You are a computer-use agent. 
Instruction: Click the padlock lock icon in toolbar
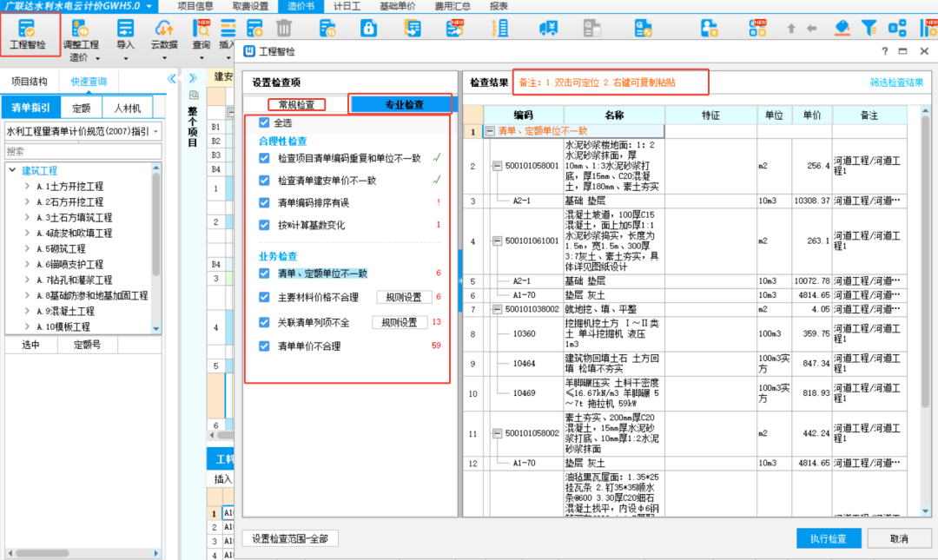pos(368,29)
